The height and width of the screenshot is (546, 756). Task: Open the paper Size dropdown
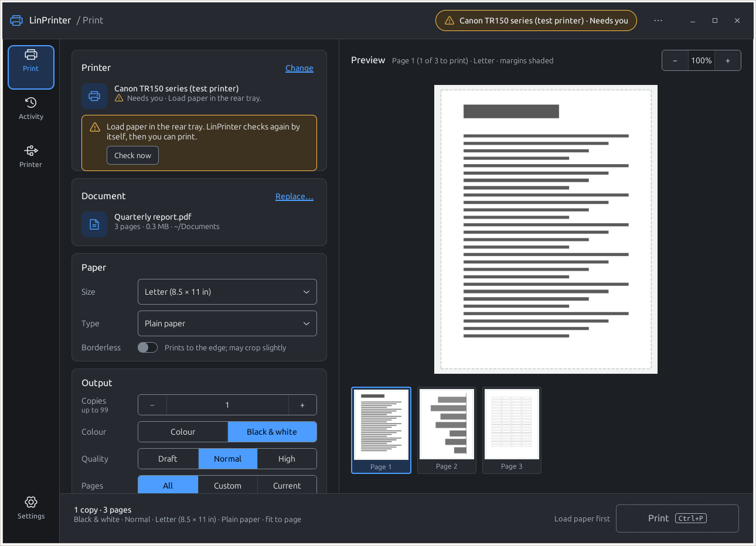point(227,292)
